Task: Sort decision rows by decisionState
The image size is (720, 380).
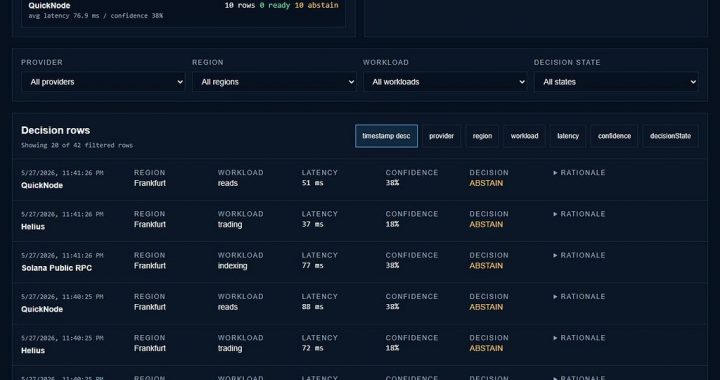Action: click(x=670, y=136)
